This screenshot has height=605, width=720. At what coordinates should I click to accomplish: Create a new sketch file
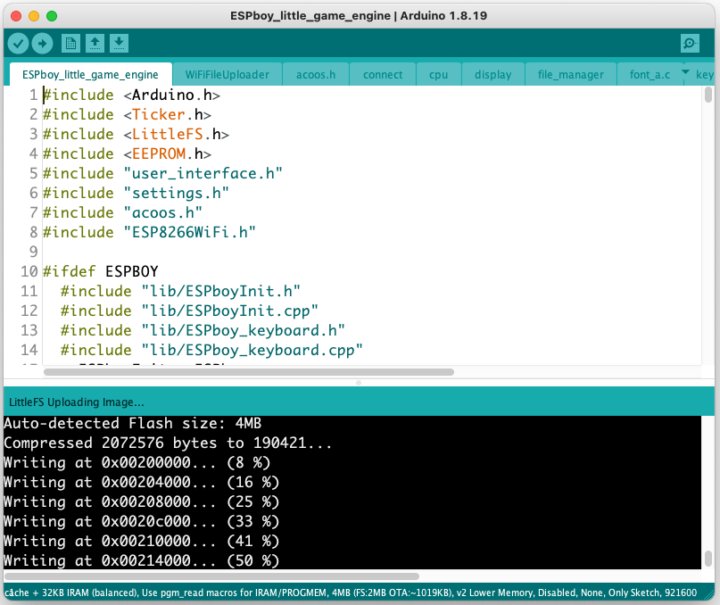coord(71,43)
